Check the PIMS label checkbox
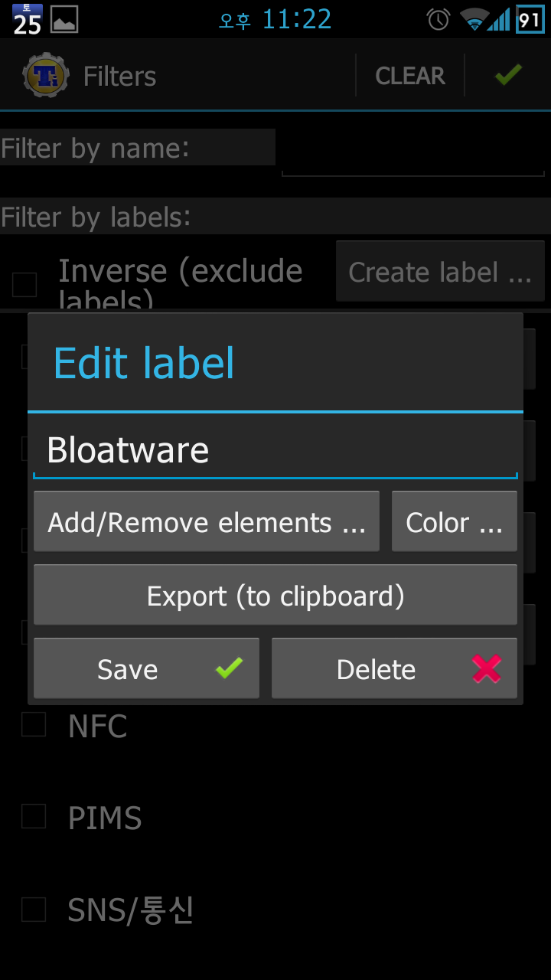 click(34, 816)
